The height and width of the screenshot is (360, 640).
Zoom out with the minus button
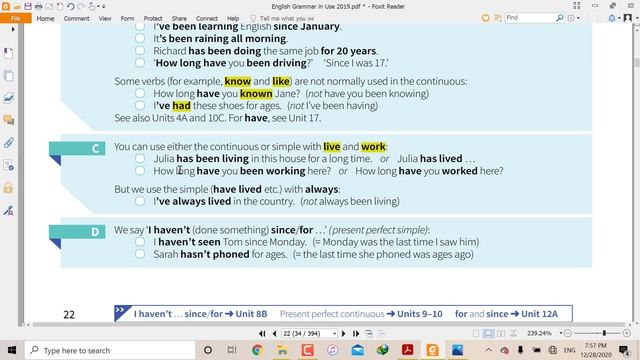pos(568,333)
